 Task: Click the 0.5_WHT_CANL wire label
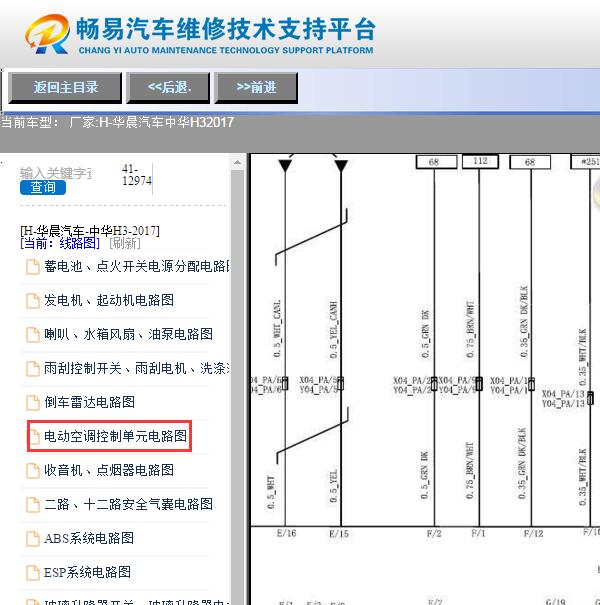(277, 328)
